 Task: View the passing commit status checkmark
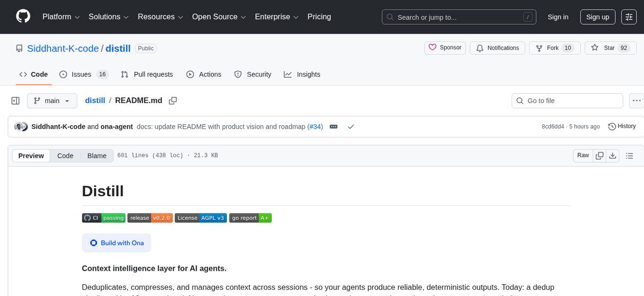point(350,127)
